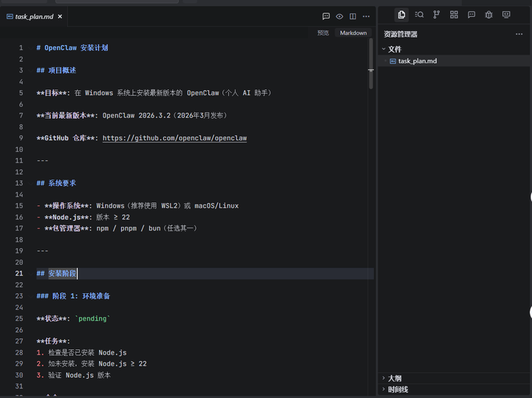Viewport: 532px width, 398px height.
Task: Toggle the eye preview icon in editor toolbar
Action: click(339, 16)
